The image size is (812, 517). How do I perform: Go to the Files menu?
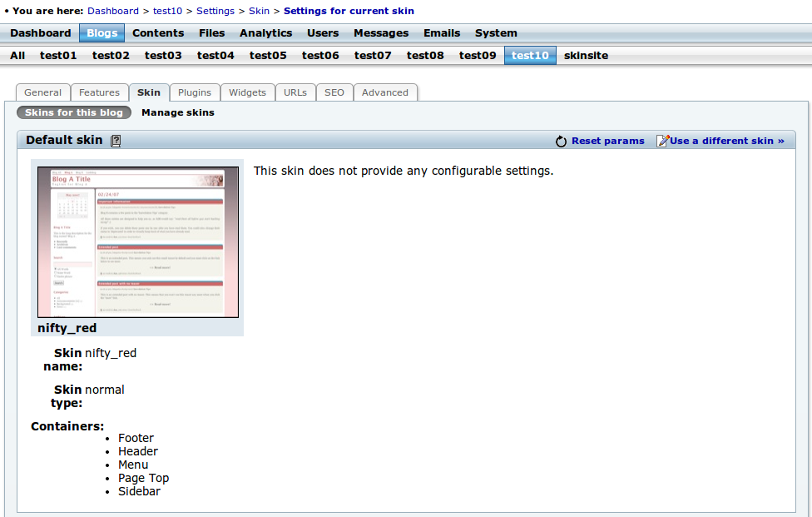[x=212, y=33]
